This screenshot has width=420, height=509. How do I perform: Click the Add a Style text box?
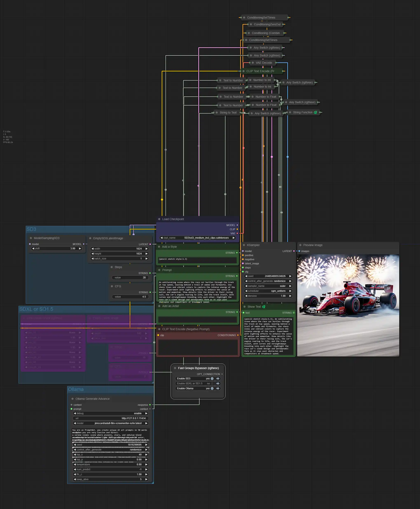197,260
